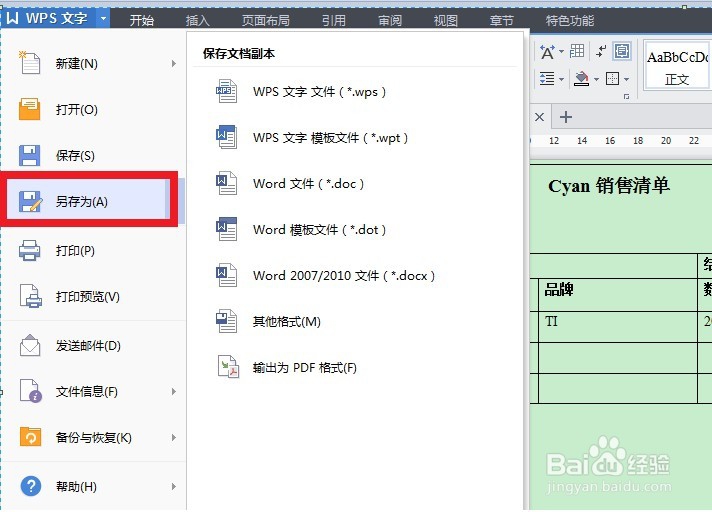Click the shading paint bucket icon
The width and height of the screenshot is (712, 512).
click(x=581, y=79)
